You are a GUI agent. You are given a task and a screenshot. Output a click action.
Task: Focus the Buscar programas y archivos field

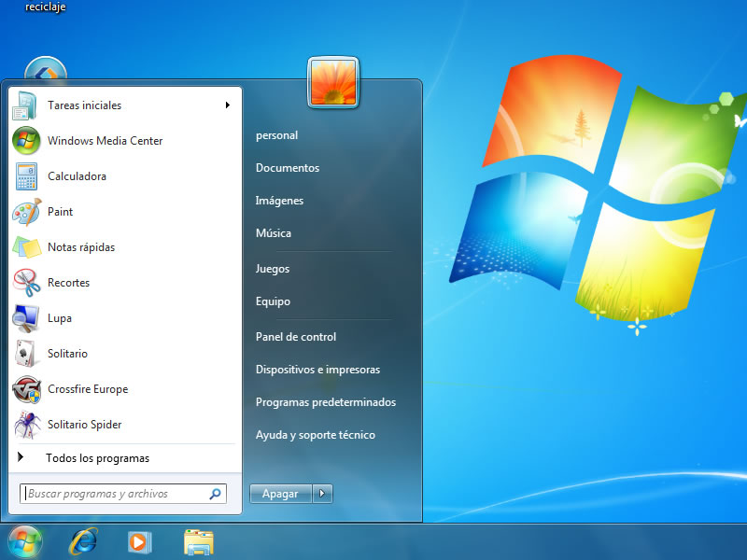[123, 494]
